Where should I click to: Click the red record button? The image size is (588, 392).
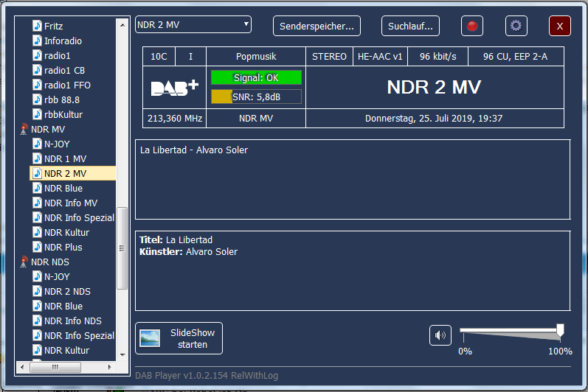pyautogui.click(x=472, y=26)
